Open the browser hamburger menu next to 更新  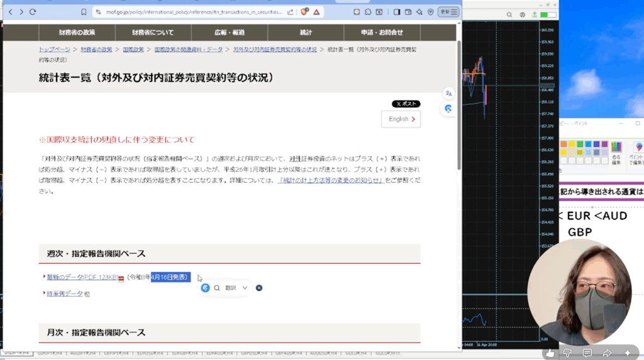454,11
